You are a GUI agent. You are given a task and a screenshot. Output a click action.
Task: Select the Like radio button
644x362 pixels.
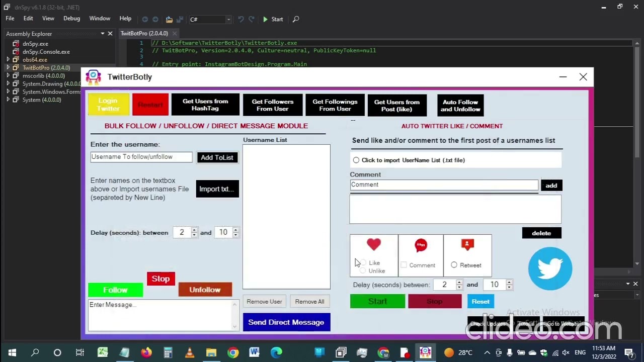click(x=363, y=263)
